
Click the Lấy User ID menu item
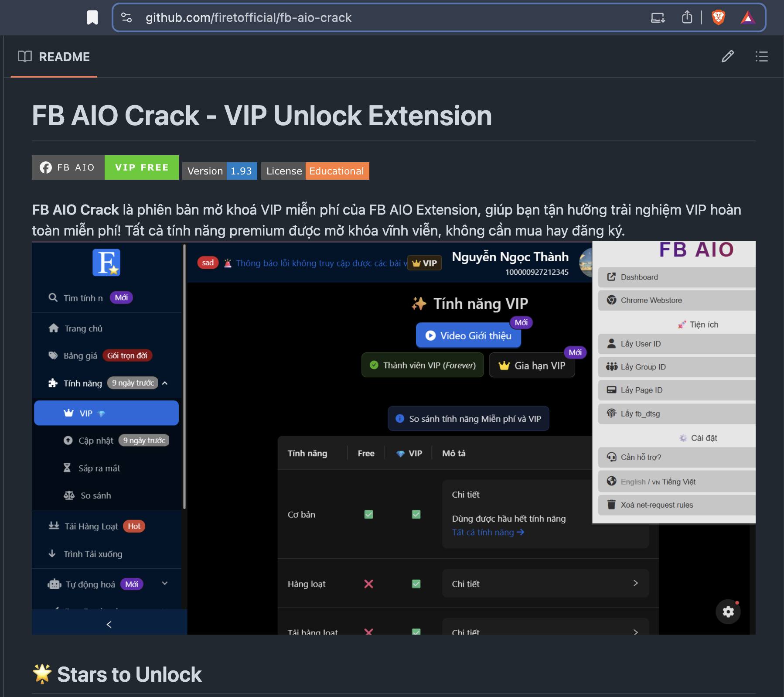(x=677, y=344)
